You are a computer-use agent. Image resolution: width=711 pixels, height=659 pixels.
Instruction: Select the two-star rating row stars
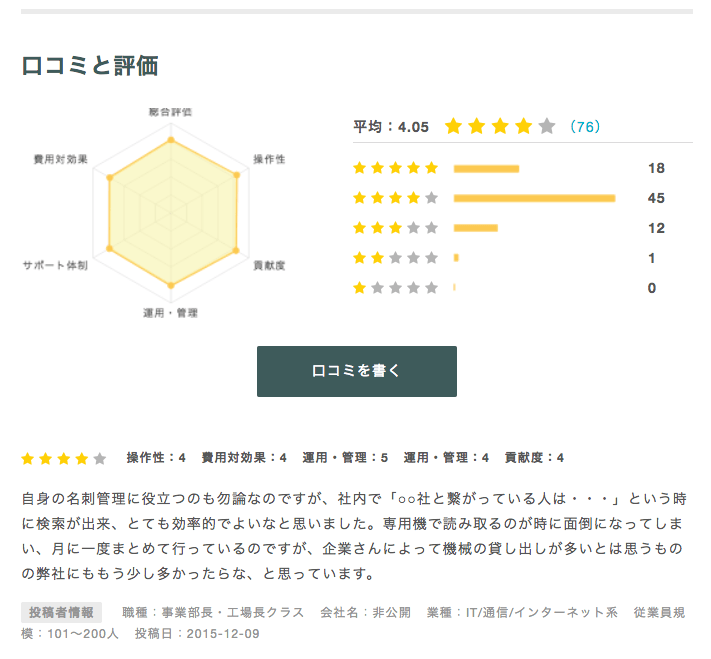(396, 258)
